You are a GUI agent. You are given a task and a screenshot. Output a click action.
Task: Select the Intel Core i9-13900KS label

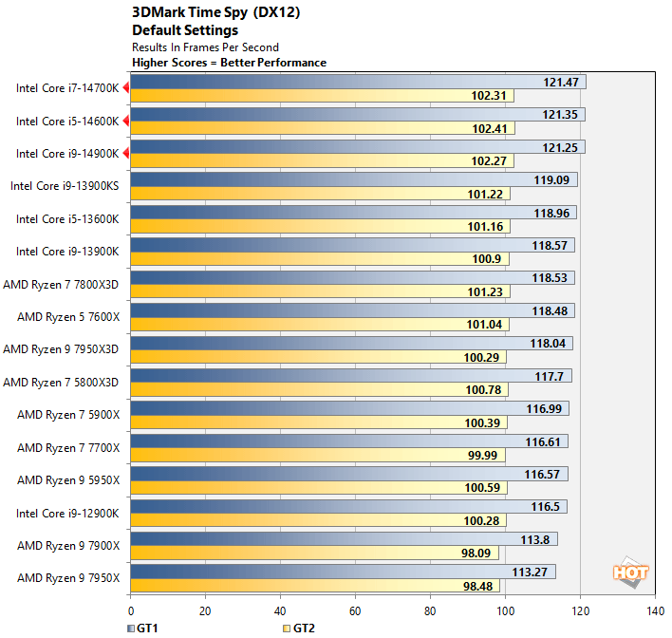tap(65, 186)
